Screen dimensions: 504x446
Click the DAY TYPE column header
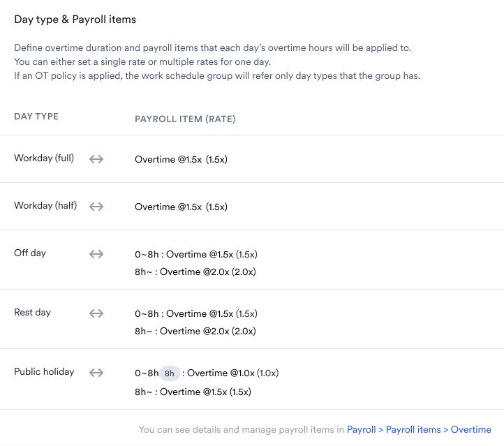(36, 117)
